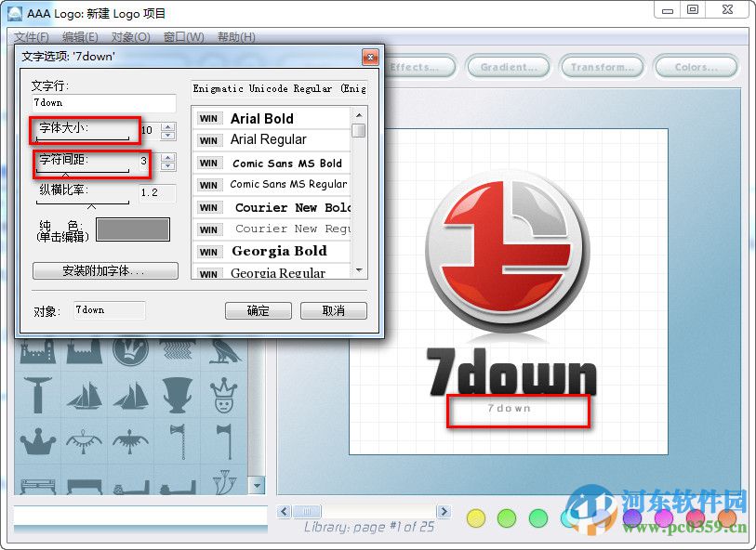Go to next library page arrow

coord(444,511)
